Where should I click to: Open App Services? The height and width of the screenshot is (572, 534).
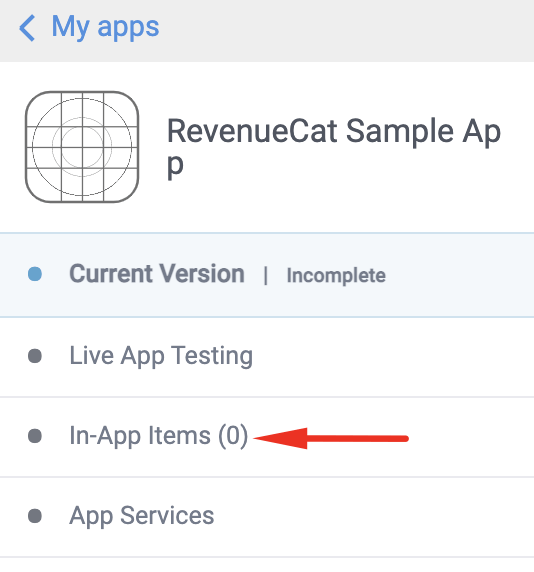[267, 517]
